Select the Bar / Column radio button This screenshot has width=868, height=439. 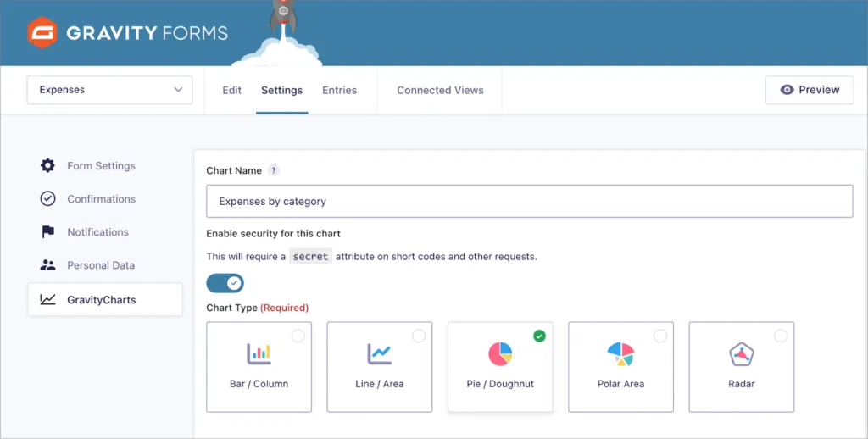pyautogui.click(x=298, y=336)
